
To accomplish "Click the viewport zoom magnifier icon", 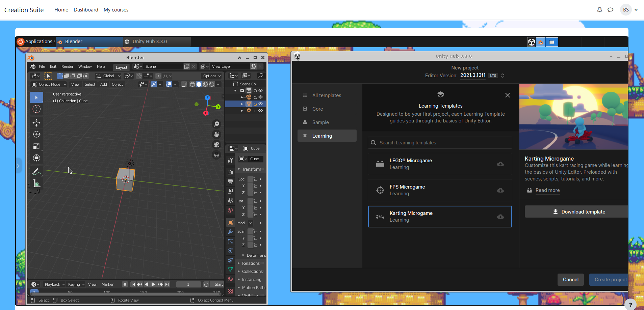I will [216, 124].
